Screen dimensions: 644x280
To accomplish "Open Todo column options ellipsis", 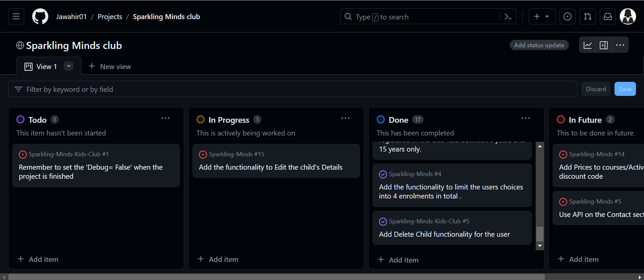I will [x=165, y=118].
